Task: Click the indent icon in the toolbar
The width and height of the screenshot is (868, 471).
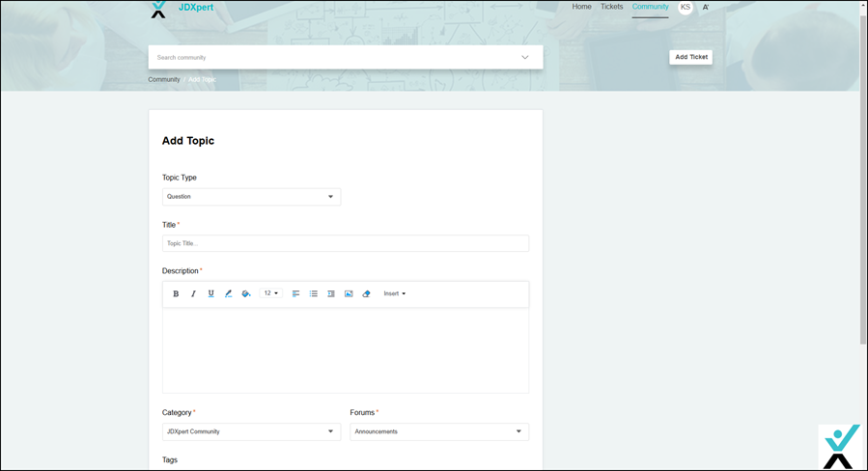Action: 331,293
